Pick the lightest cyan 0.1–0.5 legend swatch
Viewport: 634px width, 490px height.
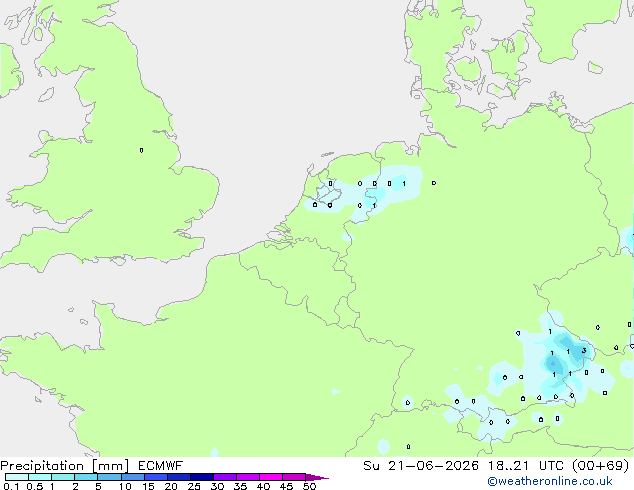pyautogui.click(x=17, y=477)
